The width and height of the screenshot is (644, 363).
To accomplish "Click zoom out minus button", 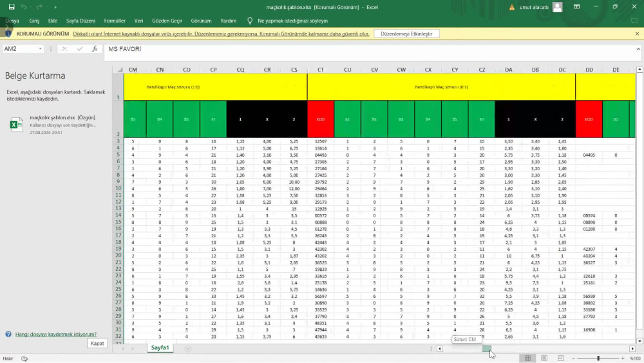I will click(573, 358).
